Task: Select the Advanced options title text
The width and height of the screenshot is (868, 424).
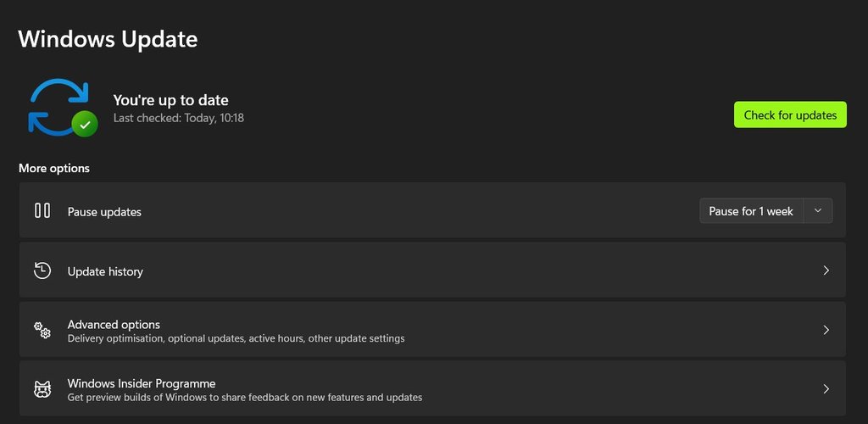Action: point(114,325)
